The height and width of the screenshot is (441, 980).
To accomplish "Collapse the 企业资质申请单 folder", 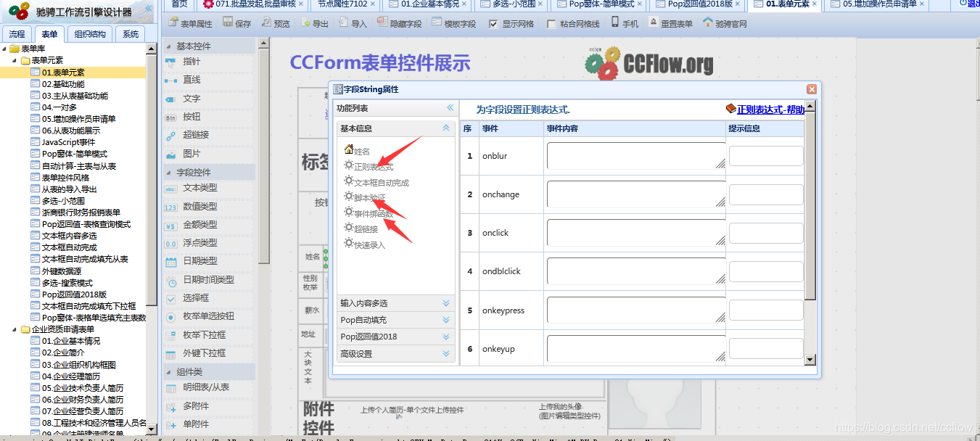I will pyautogui.click(x=16, y=329).
